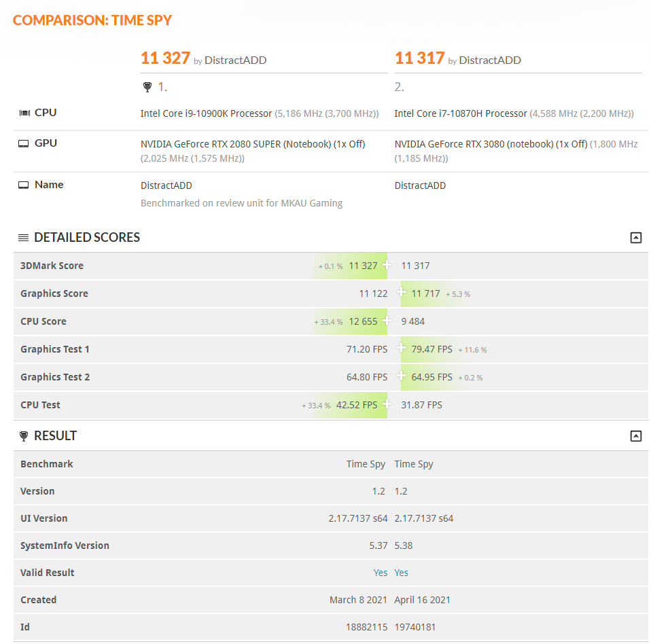This screenshot has height=644, width=651.
Task: Click the Graphics Score row label
Action: point(54,293)
